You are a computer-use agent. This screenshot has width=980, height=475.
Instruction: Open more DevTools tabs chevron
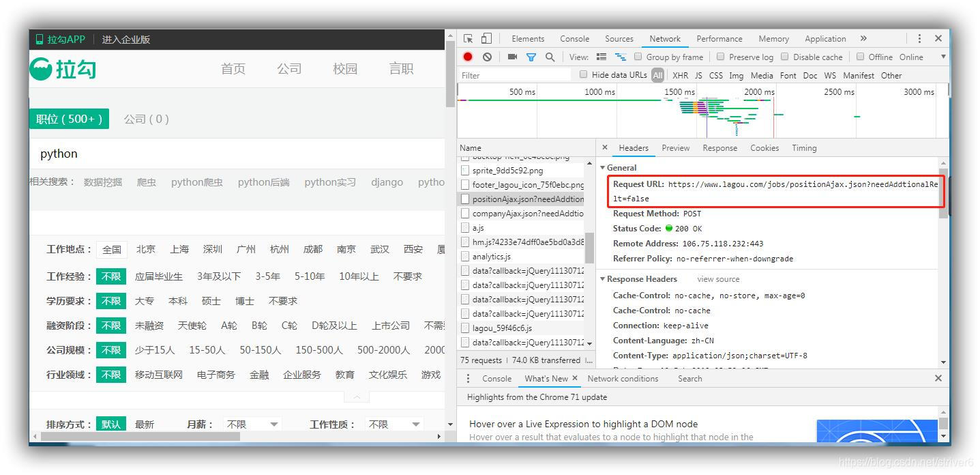click(863, 39)
